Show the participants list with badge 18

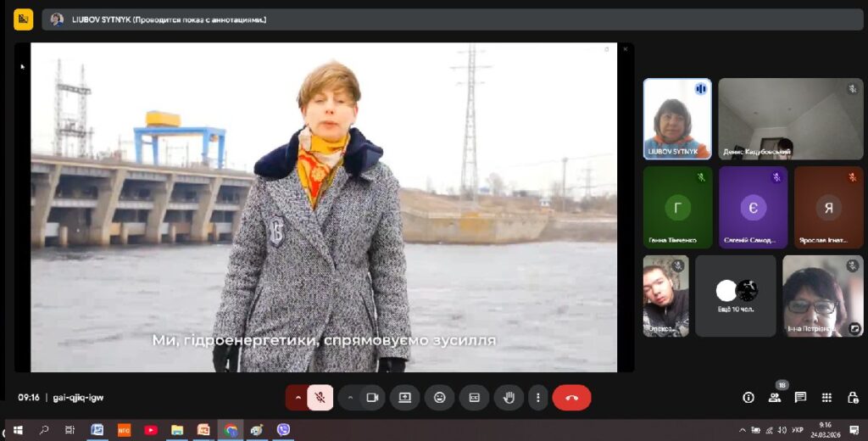coord(775,397)
